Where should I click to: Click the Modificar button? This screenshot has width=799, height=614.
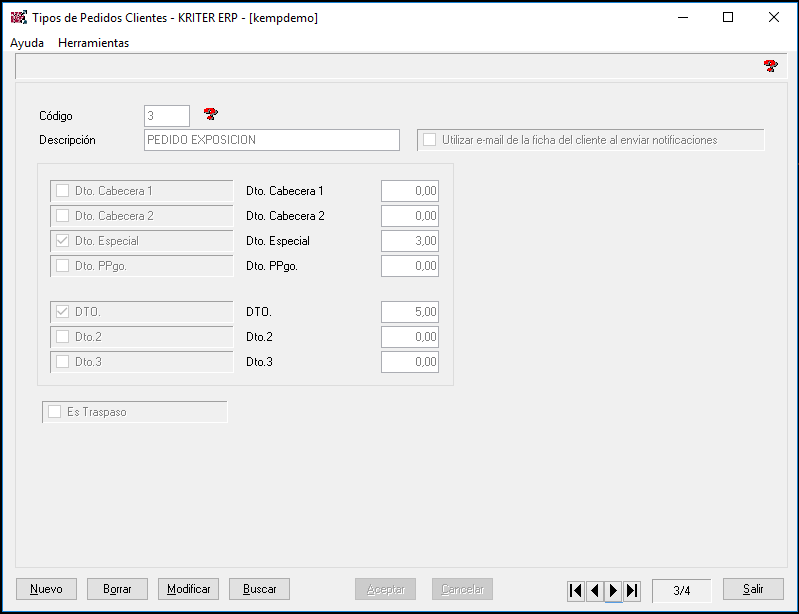click(189, 589)
